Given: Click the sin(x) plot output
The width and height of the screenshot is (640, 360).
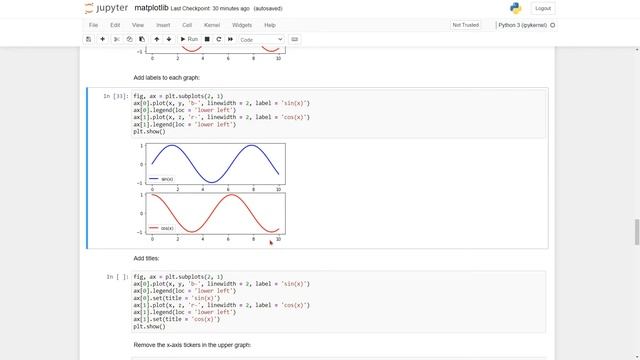Looking at the screenshot, I should click(216, 164).
